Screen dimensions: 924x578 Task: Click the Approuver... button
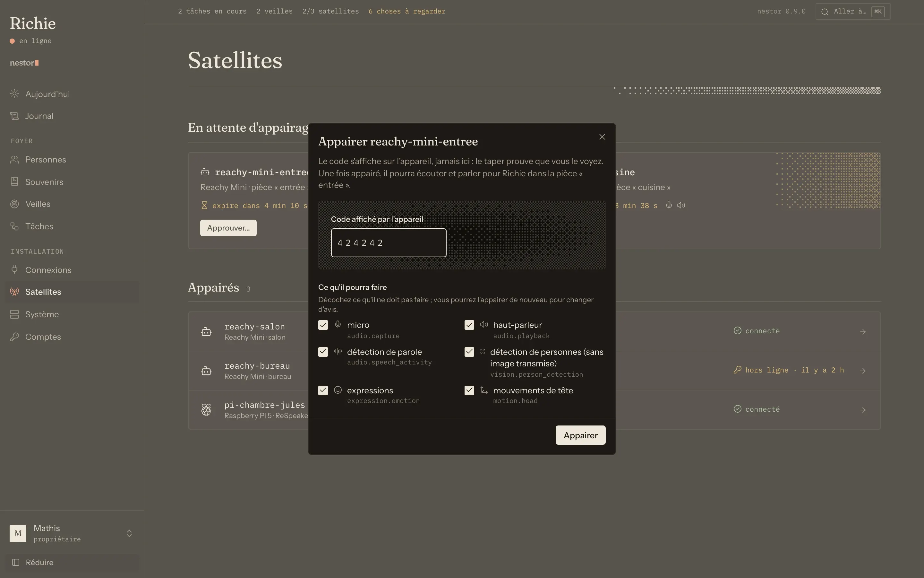point(228,228)
